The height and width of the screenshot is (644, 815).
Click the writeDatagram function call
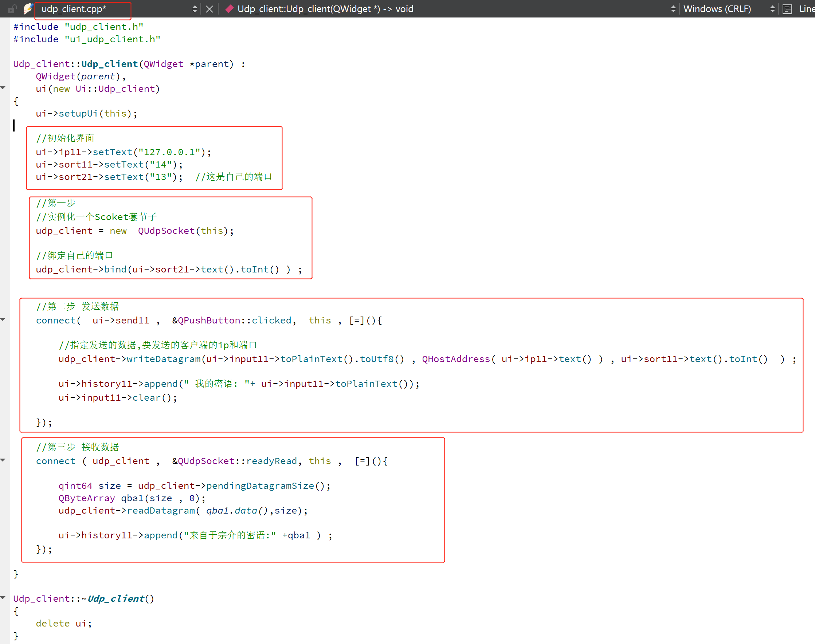click(x=163, y=359)
